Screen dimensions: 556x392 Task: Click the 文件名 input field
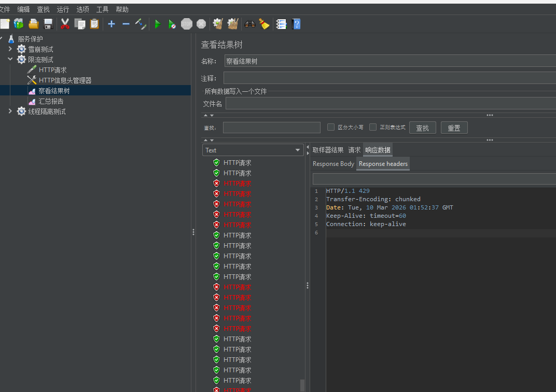tap(391, 104)
